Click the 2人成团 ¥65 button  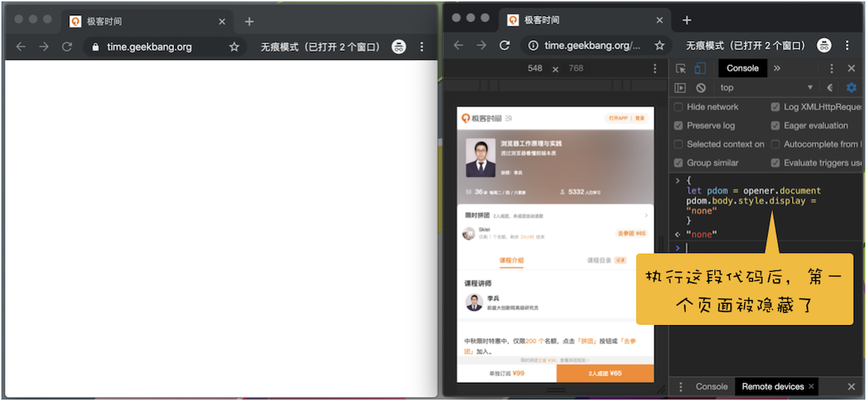(x=605, y=374)
